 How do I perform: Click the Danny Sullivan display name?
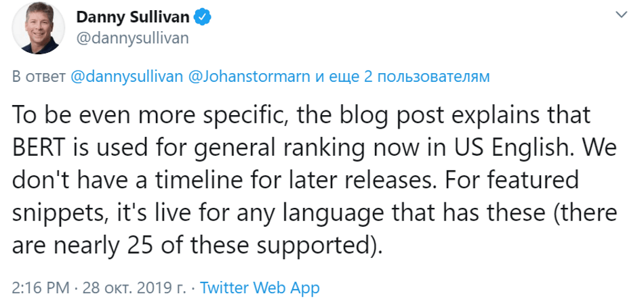[x=133, y=15]
